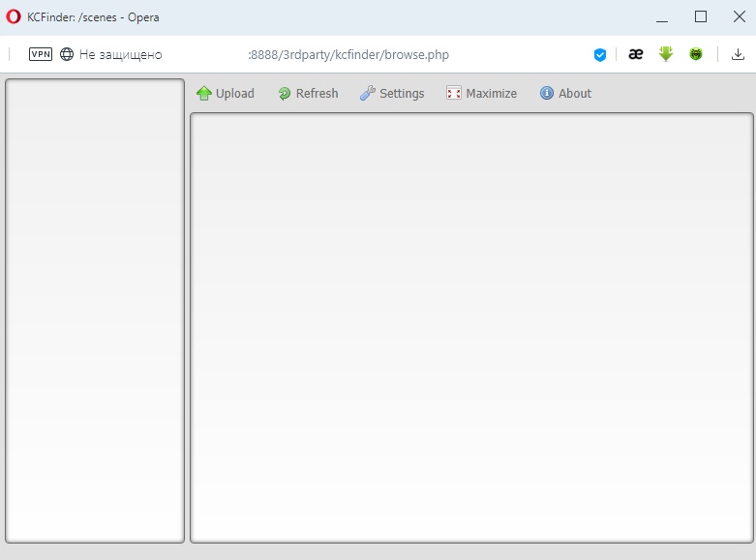Click the "Не защищено" security label

(x=120, y=54)
